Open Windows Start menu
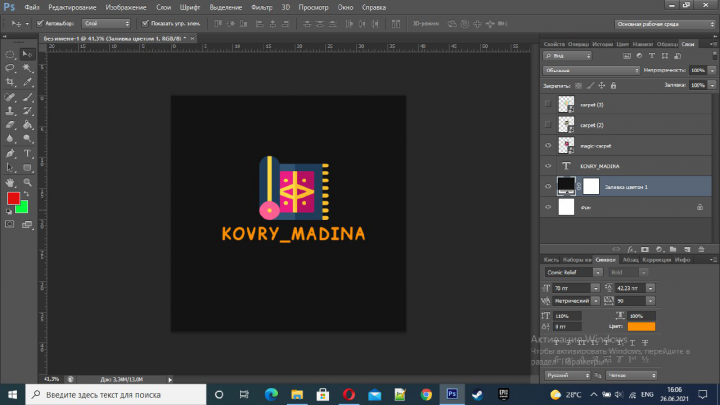The image size is (720, 405). pos(12,394)
